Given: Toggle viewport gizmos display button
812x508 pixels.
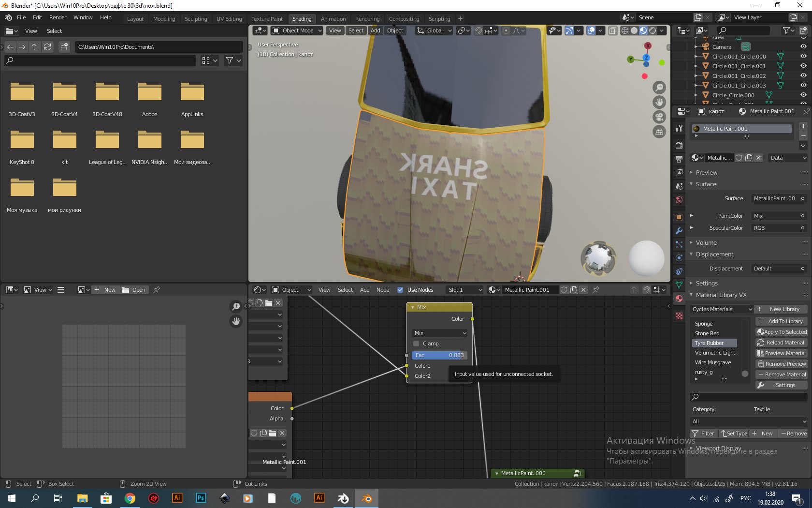Looking at the screenshot, I should (x=569, y=30).
